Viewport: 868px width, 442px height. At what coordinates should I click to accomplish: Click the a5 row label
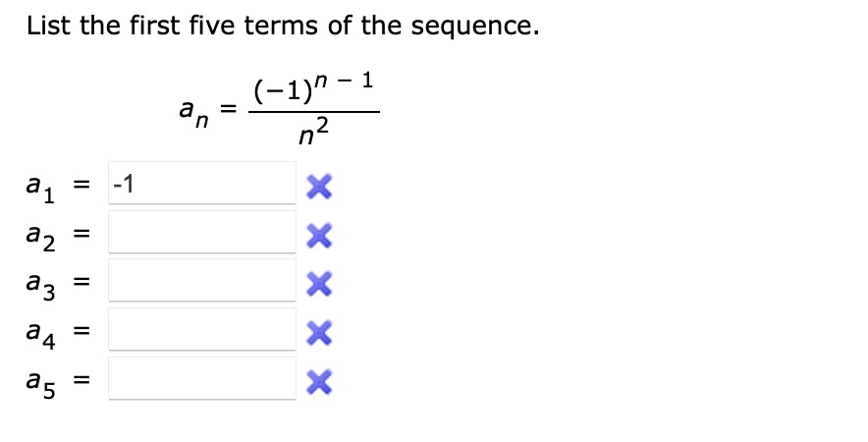pyautogui.click(x=41, y=381)
